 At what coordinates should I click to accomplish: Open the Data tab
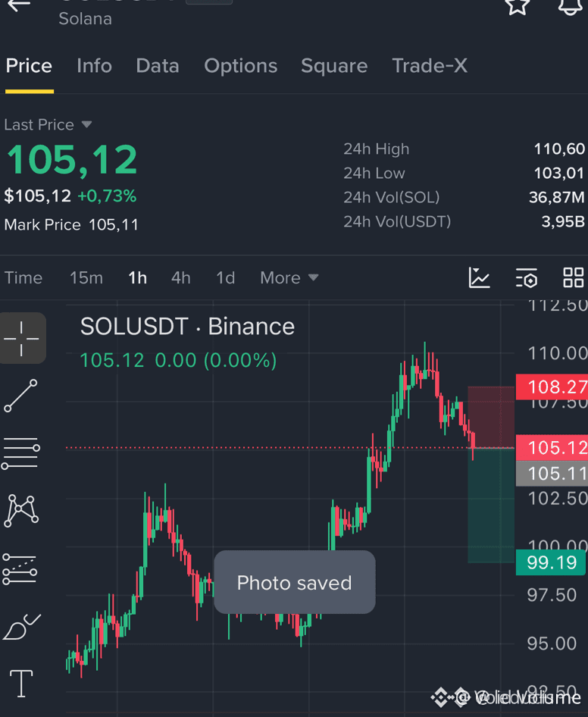pos(158,66)
